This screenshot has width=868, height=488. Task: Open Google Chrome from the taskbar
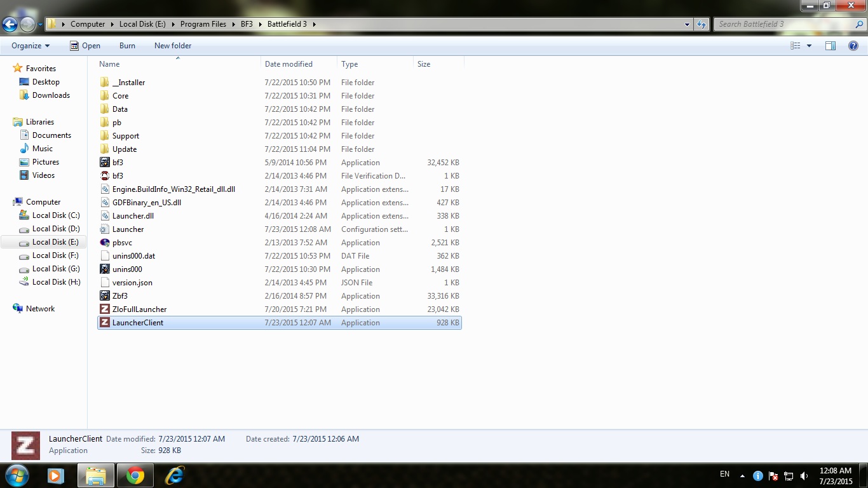tap(135, 475)
